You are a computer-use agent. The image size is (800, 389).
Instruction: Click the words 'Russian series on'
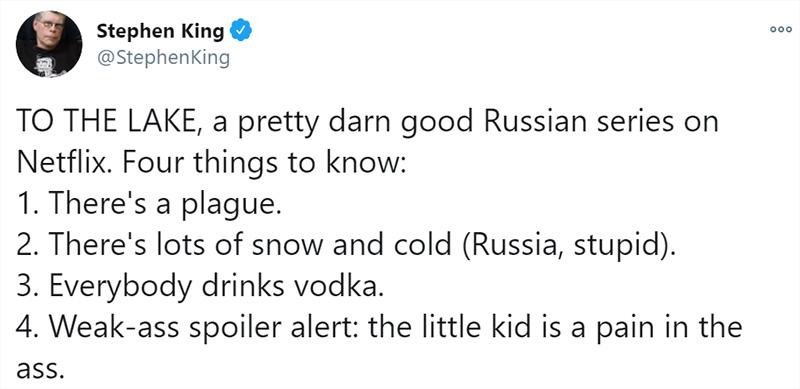coord(600,124)
